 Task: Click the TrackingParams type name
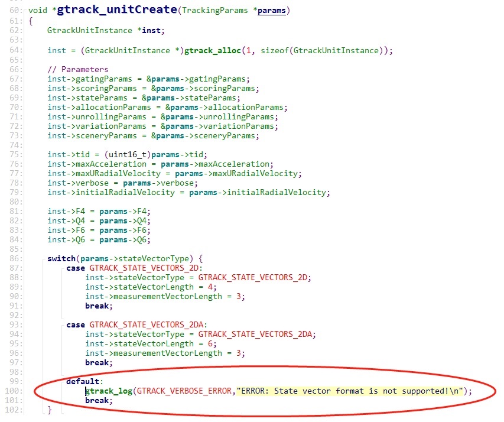coord(215,11)
